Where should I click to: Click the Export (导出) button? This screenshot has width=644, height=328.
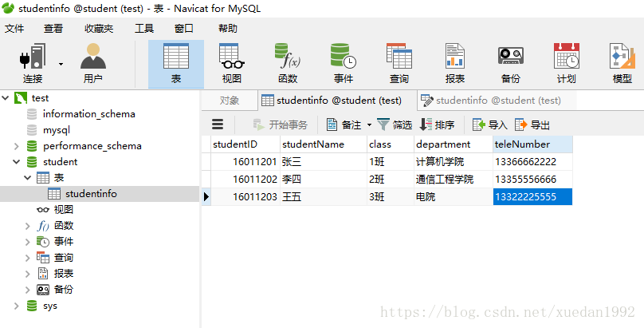pos(532,124)
